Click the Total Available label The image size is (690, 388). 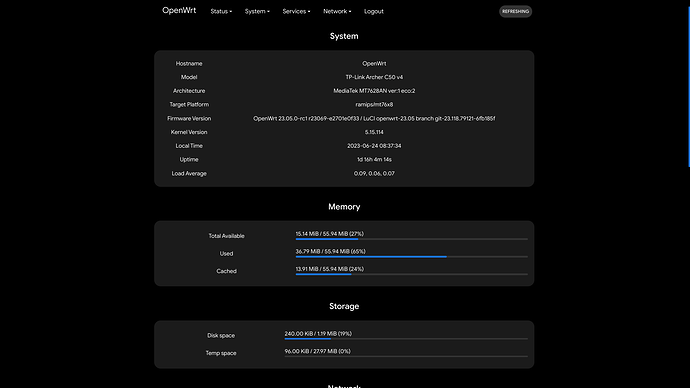pyautogui.click(x=226, y=236)
